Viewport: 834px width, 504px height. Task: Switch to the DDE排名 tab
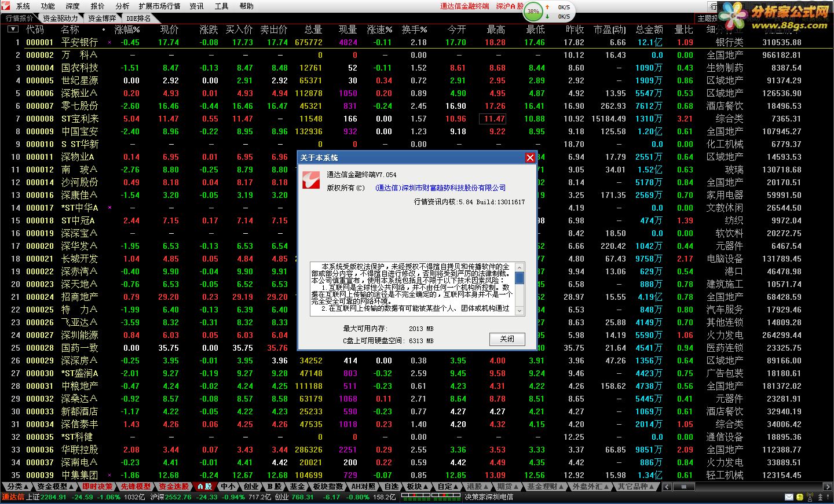click(138, 18)
